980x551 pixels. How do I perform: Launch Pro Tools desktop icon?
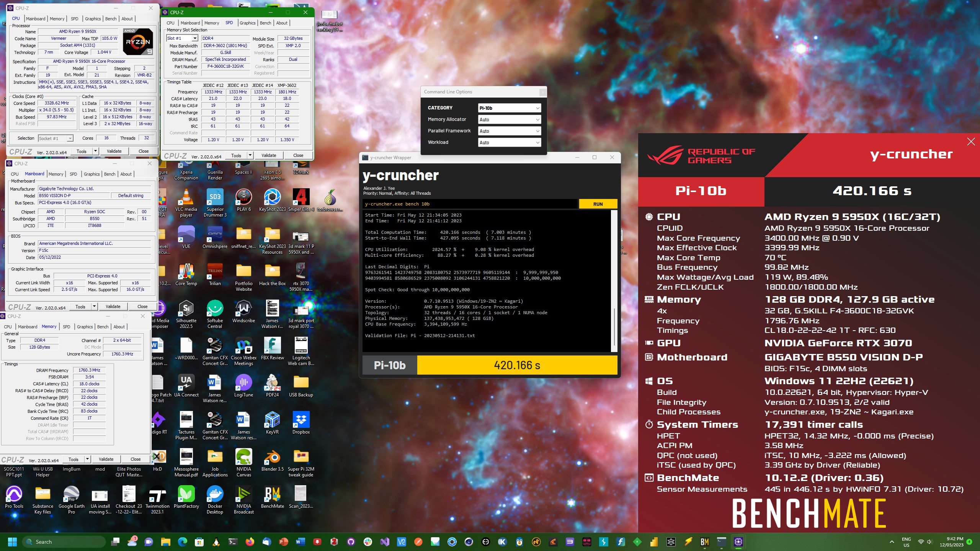pos(14,497)
